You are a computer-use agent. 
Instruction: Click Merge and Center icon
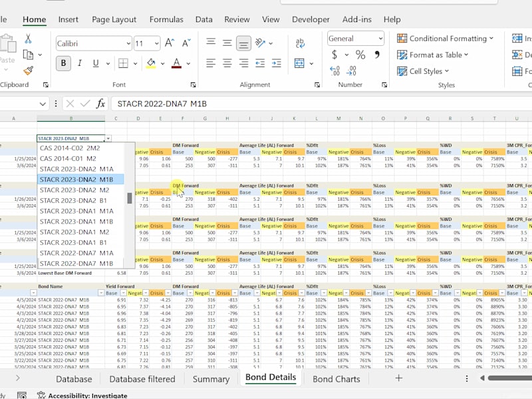[299, 63]
